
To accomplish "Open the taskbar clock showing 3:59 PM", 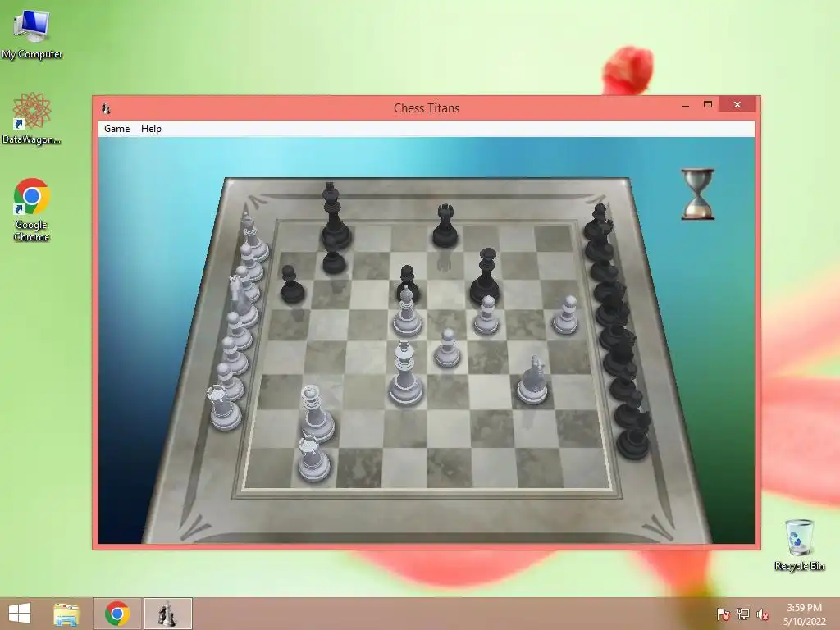I will click(x=804, y=614).
